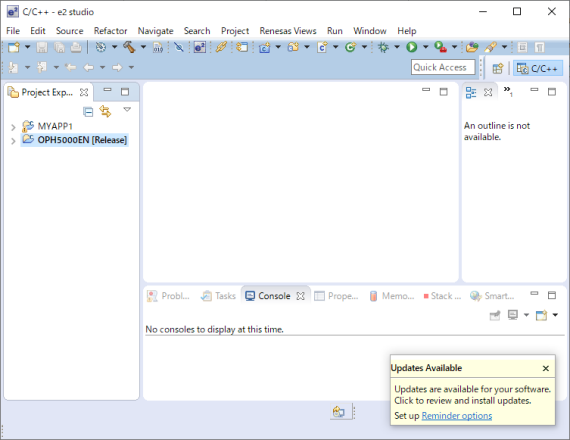The width and height of the screenshot is (570, 440).
Task: Click the Debug bug icon
Action: coord(383,47)
